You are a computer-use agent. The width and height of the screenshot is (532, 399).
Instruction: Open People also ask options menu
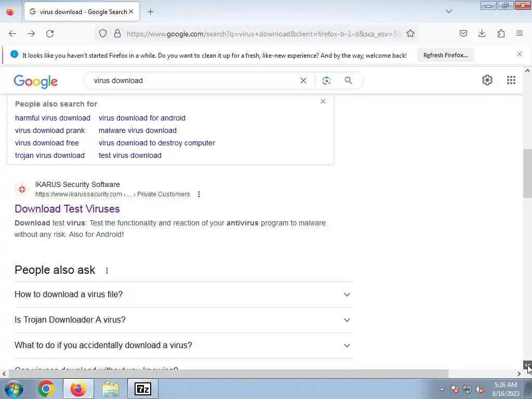107,271
